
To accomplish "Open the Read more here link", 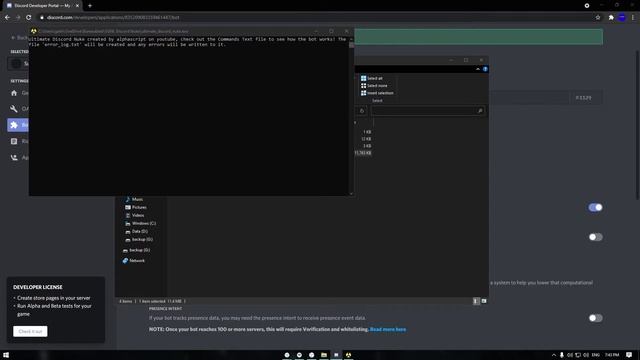I will click(x=388, y=329).
